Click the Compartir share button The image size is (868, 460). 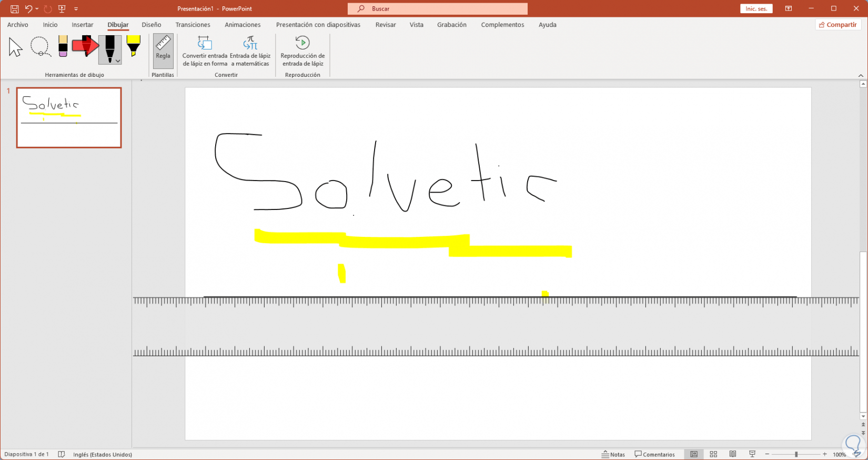838,25
